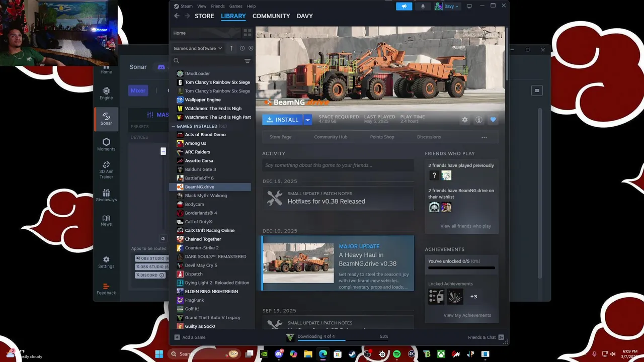Switch to the STORE tab
This screenshot has height=362, width=644.
204,16
